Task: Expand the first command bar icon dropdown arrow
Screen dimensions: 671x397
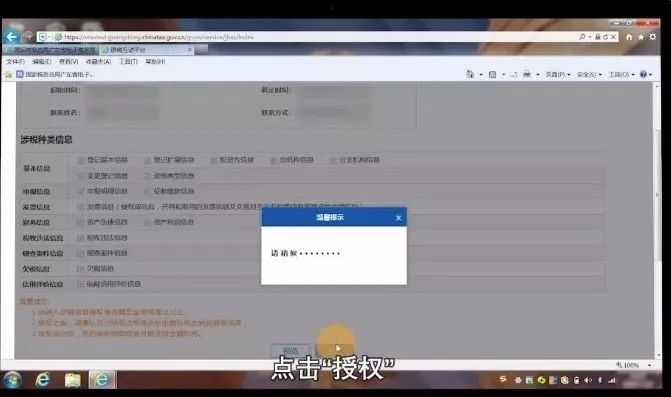Action: pyautogui.click(x=481, y=74)
